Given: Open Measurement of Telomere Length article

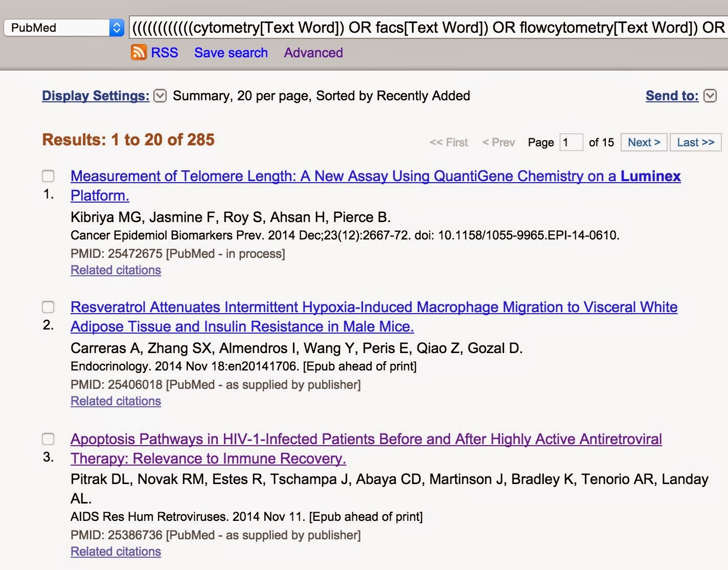Looking at the screenshot, I should (x=376, y=186).
